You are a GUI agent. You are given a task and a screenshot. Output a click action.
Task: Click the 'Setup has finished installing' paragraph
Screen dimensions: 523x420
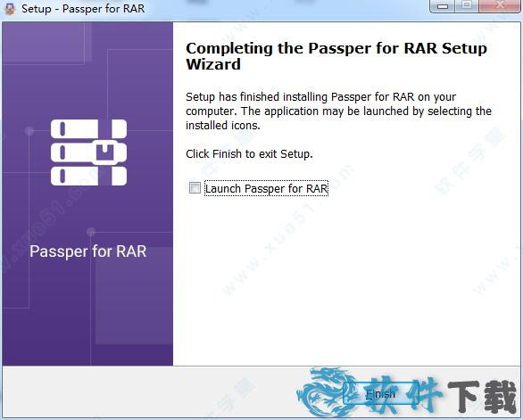(338, 111)
